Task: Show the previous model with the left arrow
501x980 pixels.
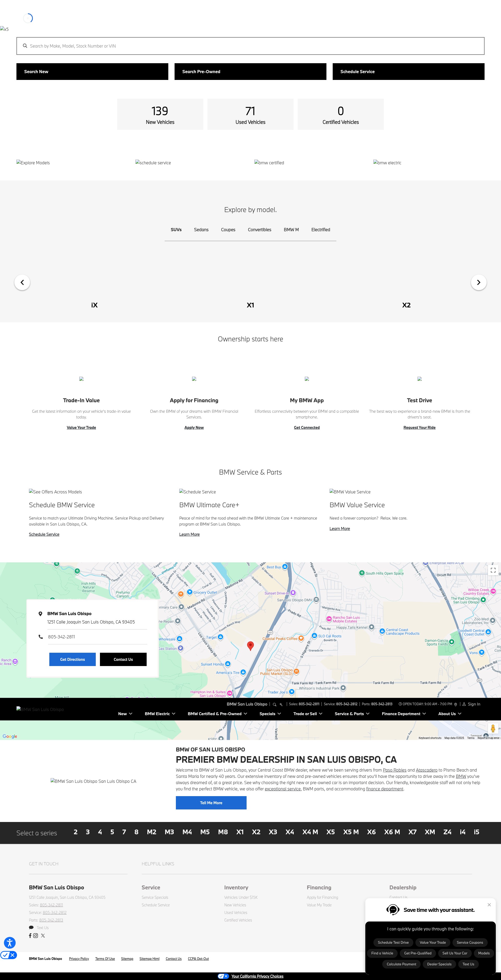Action: (x=22, y=282)
